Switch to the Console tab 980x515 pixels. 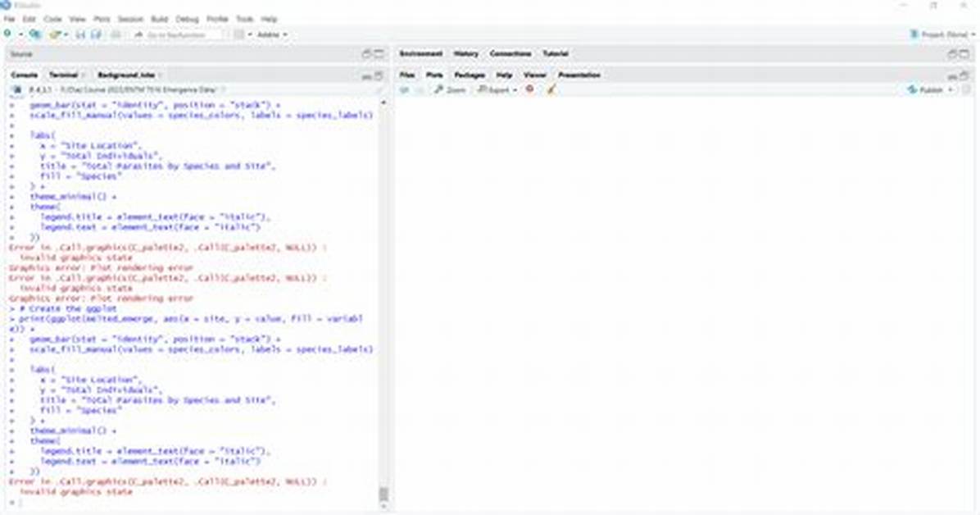25,75
